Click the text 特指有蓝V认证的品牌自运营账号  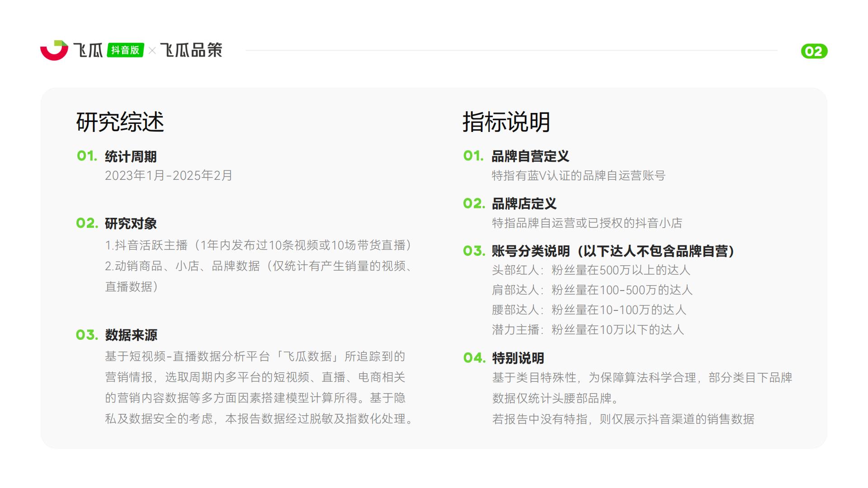(579, 175)
